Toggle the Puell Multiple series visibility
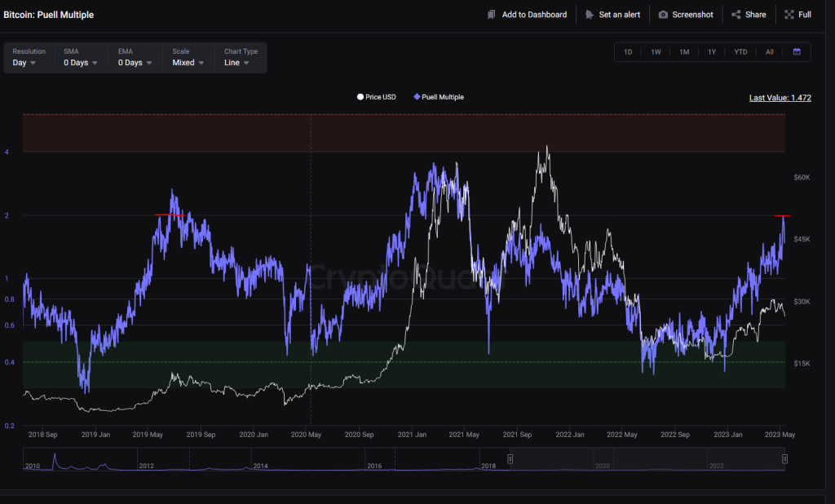 point(440,96)
